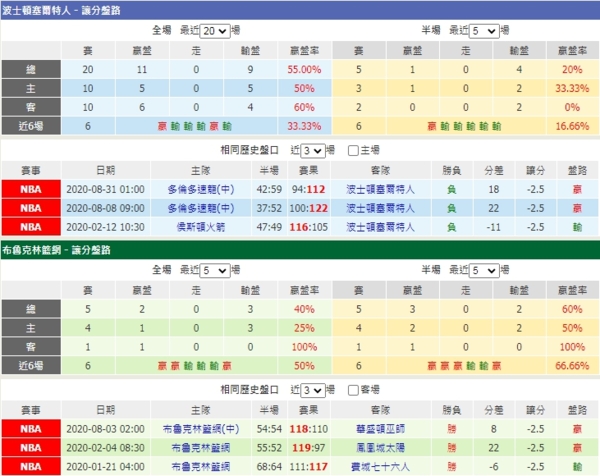Image resolution: width=600 pixels, height=476 pixels.
Task: Open 華盛頓巫師 team link
Action: (380, 429)
